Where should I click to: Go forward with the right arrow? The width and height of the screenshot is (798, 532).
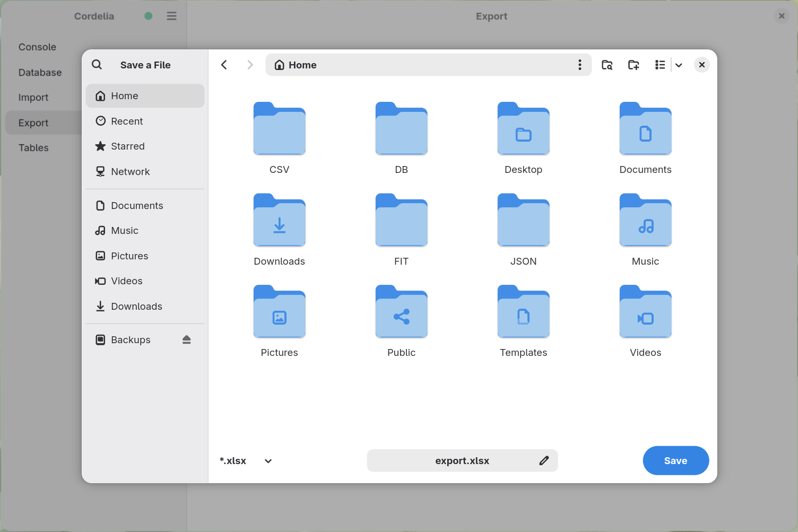click(x=250, y=65)
